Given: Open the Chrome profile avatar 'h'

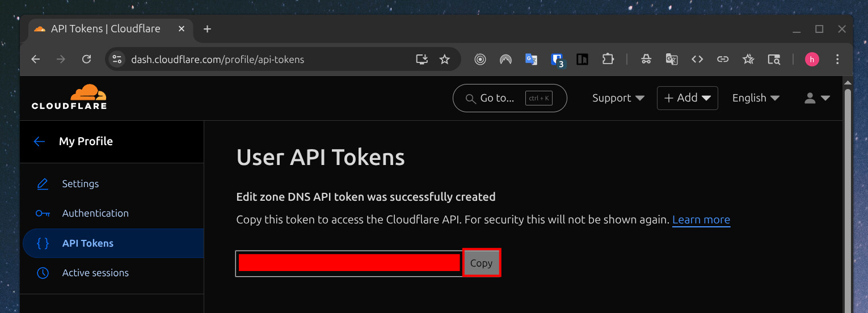Looking at the screenshot, I should tap(812, 59).
